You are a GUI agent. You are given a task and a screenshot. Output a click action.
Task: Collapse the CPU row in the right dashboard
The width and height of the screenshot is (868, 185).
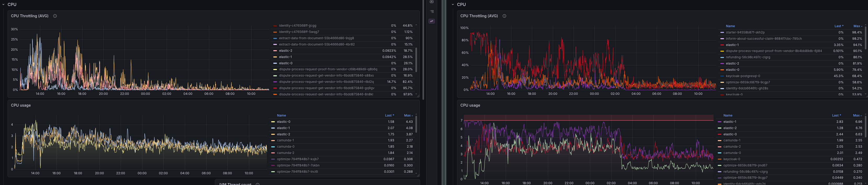point(453,4)
